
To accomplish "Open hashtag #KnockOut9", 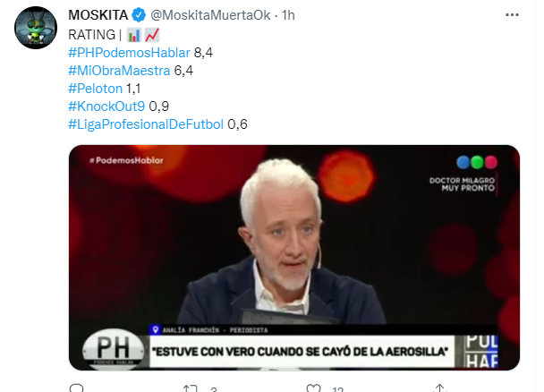I will 106,107.
